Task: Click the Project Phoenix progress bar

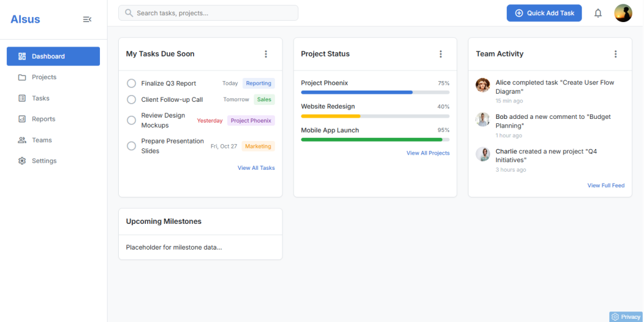Action: click(375, 92)
